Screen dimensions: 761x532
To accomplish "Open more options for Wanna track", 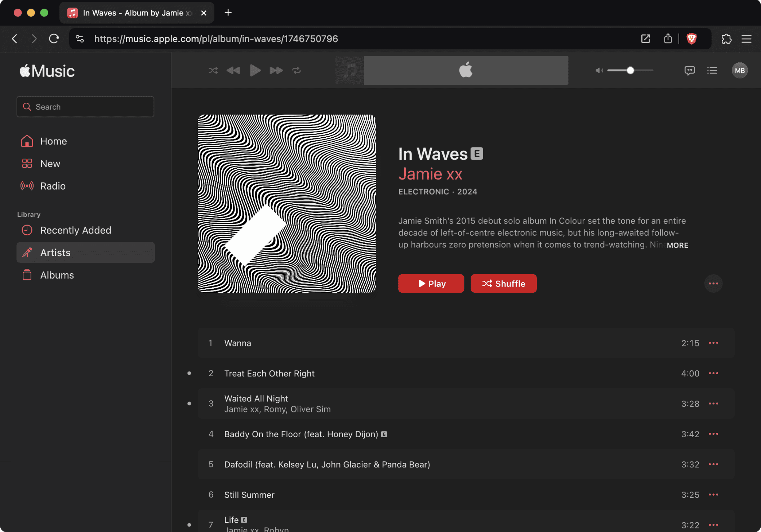I will tap(713, 343).
